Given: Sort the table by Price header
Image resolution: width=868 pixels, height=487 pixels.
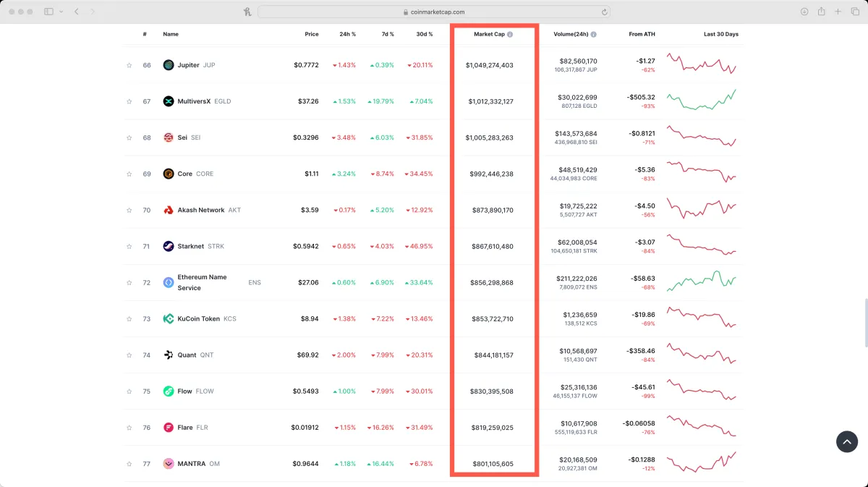Looking at the screenshot, I should click(x=312, y=34).
